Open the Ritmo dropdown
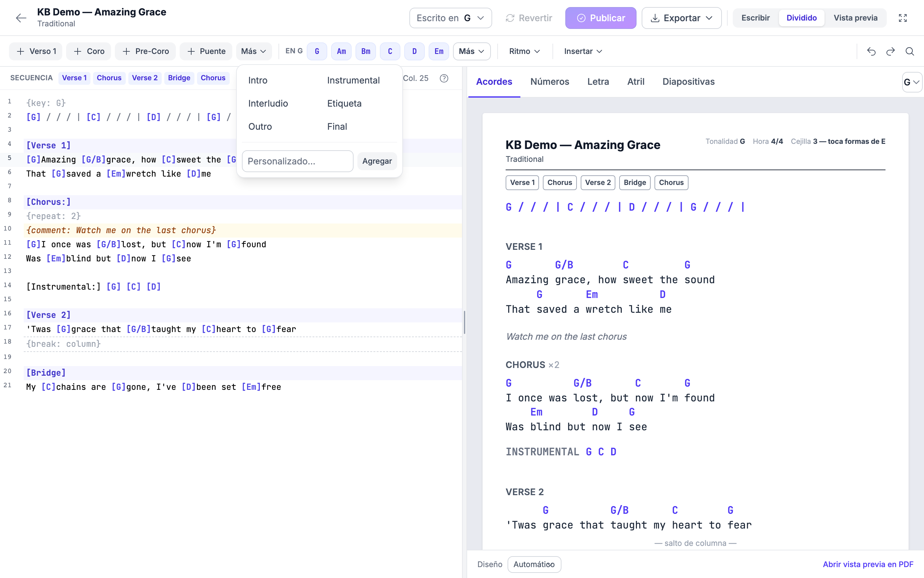 [524, 51]
